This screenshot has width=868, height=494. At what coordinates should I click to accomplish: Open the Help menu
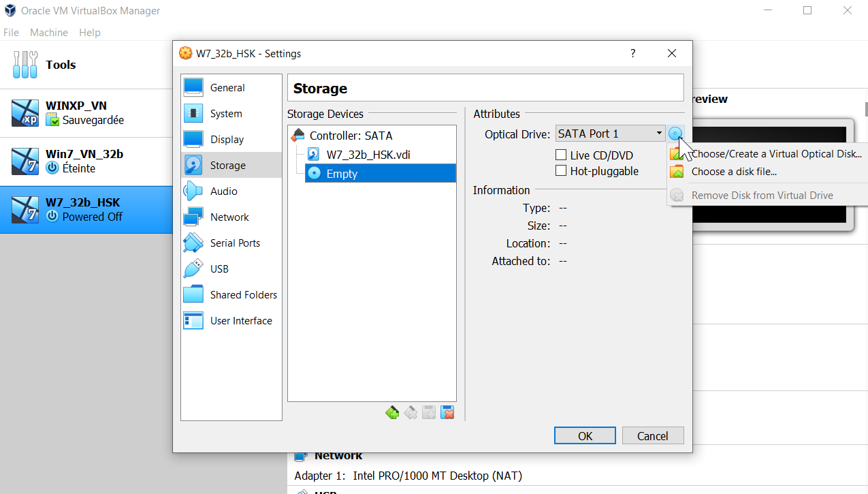pos(90,33)
